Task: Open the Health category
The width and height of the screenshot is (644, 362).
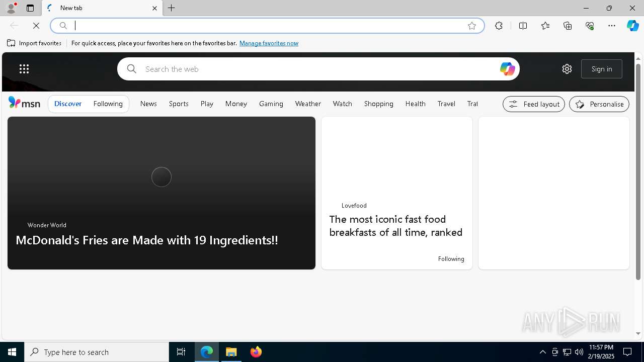Action: coord(416,104)
